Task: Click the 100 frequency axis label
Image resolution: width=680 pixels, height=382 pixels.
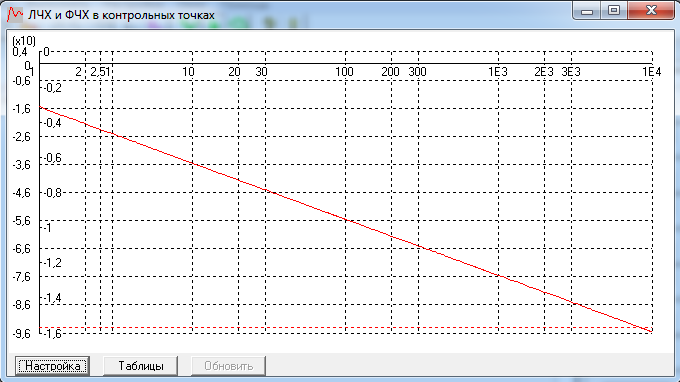Action: coord(344,72)
